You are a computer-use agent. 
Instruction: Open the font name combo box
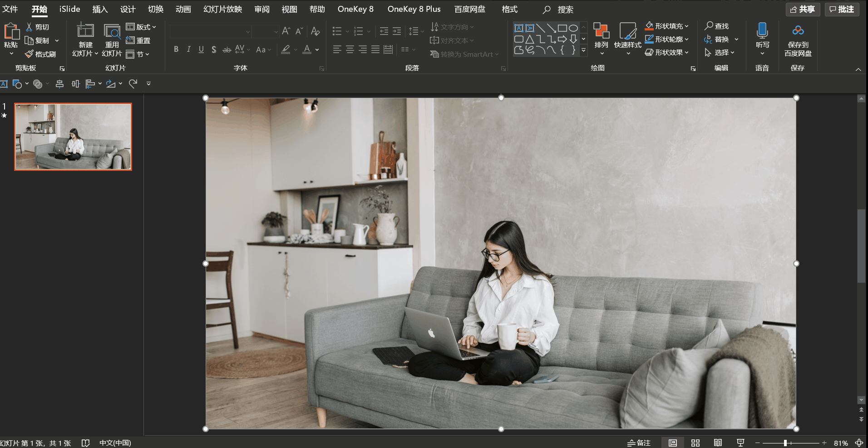click(211, 31)
